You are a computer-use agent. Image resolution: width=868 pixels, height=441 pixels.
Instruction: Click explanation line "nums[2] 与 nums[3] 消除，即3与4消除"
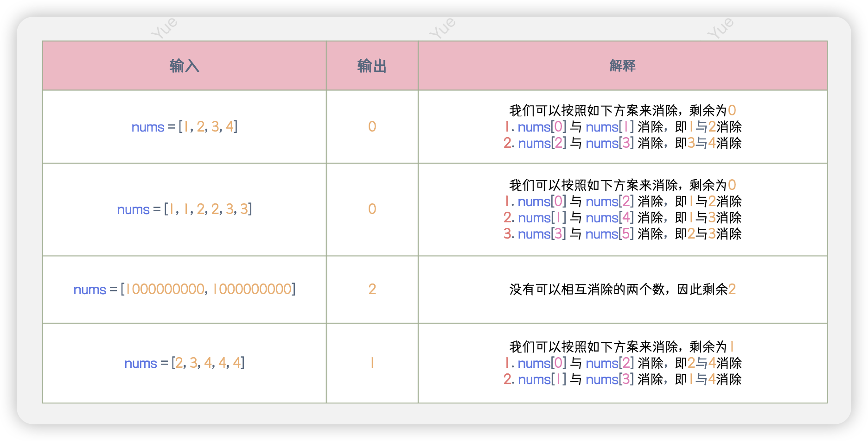click(622, 143)
